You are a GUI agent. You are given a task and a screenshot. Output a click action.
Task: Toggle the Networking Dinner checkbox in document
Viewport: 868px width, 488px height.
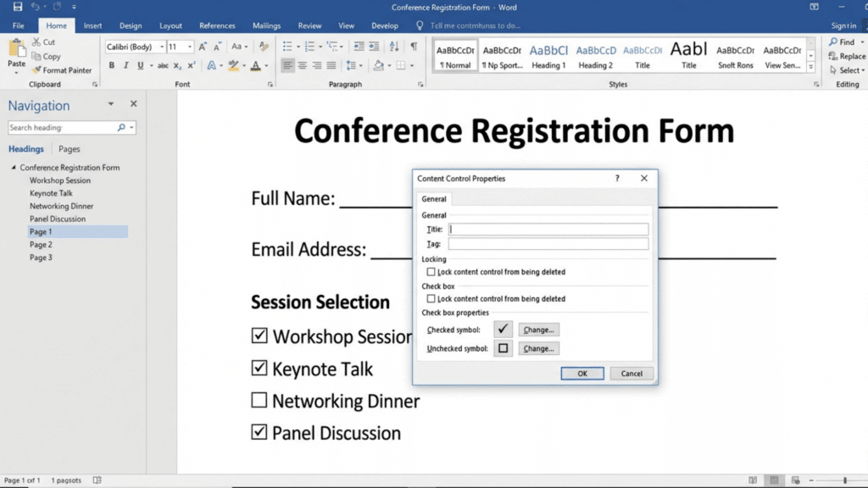pyautogui.click(x=260, y=400)
